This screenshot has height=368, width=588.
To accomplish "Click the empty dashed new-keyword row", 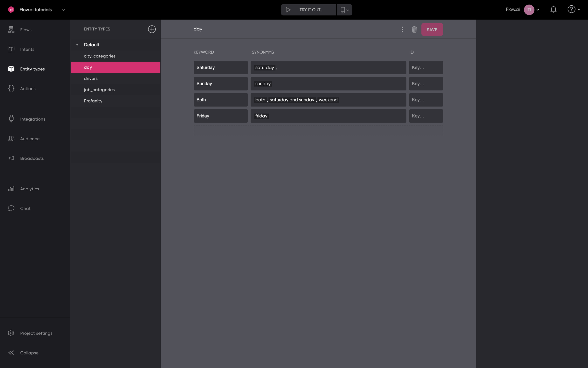I will point(318,131).
